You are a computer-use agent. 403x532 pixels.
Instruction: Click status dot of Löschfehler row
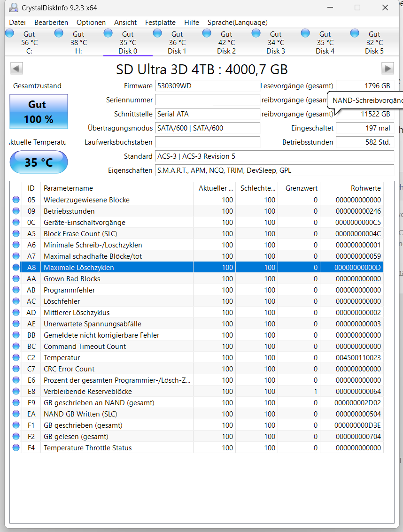click(x=16, y=301)
